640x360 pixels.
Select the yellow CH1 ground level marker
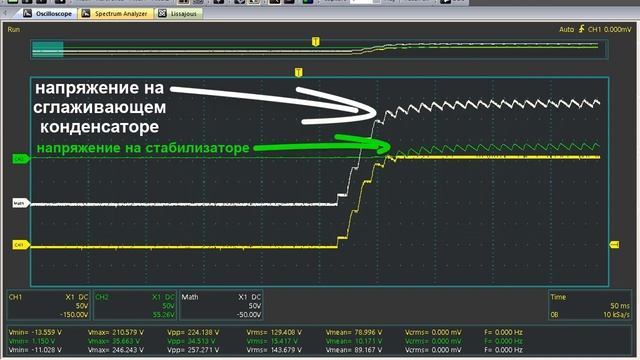(x=21, y=245)
